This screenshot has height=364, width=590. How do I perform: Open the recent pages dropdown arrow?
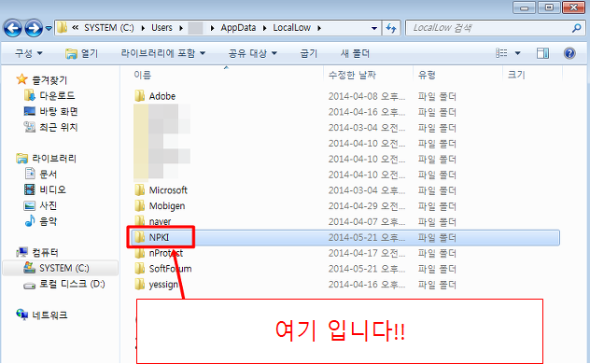click(x=49, y=28)
